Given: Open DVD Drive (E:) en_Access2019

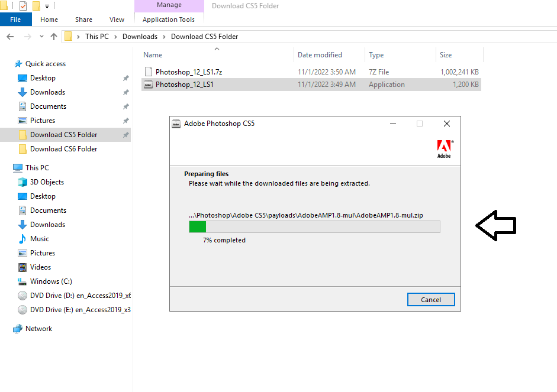Looking at the screenshot, I should (81, 310).
